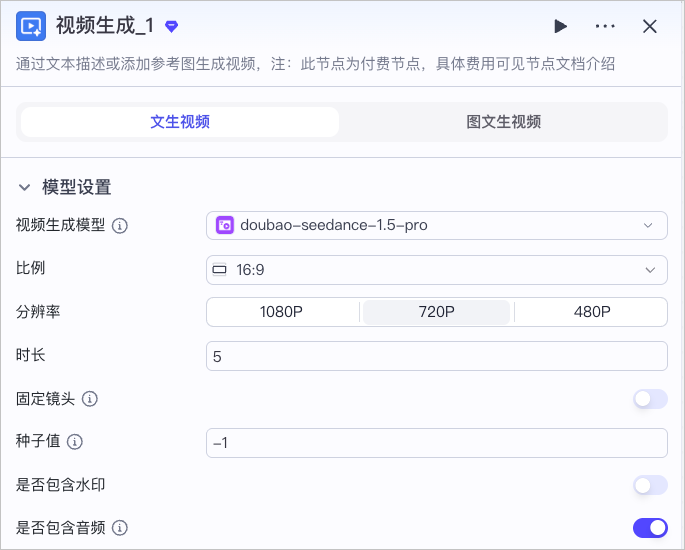
Task: Turn on the 是否包含水印 switch
Action: click(650, 485)
